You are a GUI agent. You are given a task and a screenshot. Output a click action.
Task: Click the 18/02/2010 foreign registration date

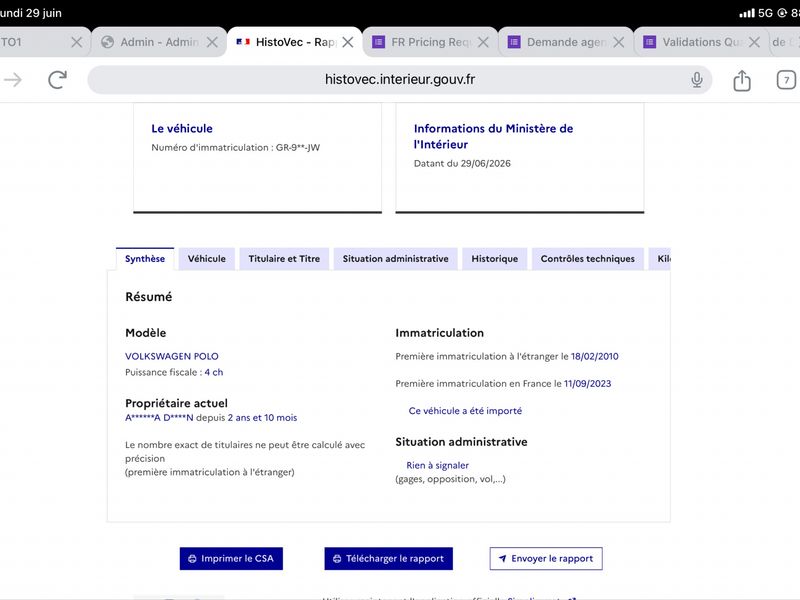(594, 356)
